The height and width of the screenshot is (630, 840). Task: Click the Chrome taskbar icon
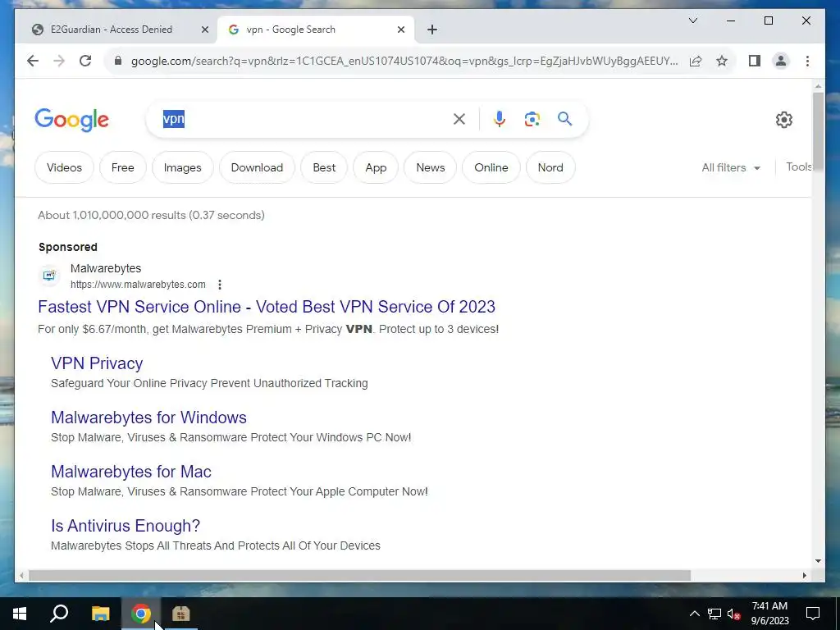[x=141, y=614]
